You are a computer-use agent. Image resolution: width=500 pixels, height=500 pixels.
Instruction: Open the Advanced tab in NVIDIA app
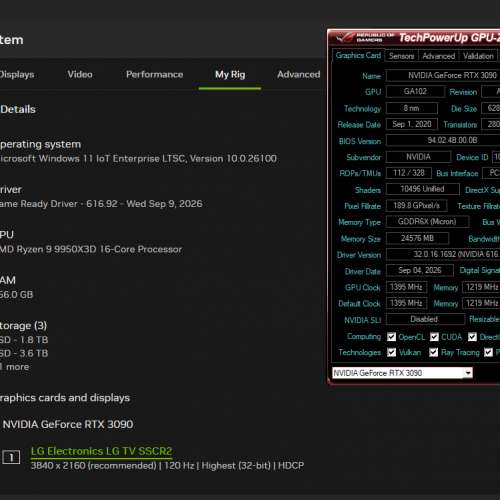pyautogui.click(x=299, y=74)
